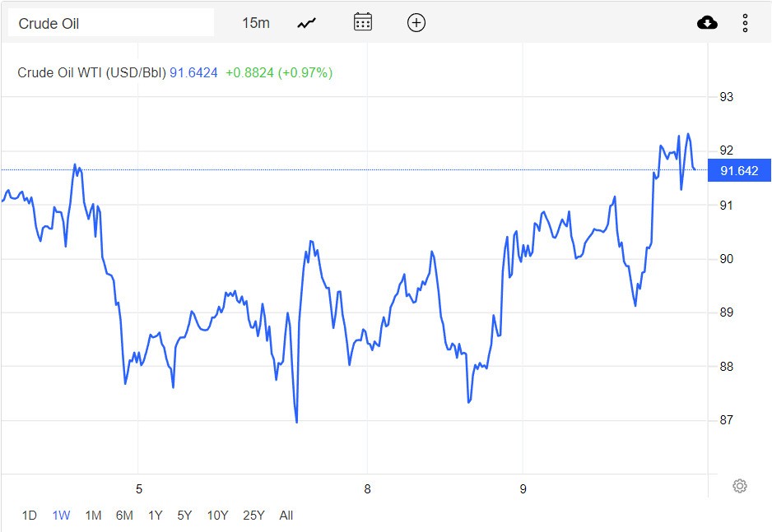Select the 1D time range
Viewport: 772px width, 532px height.
pos(30,516)
